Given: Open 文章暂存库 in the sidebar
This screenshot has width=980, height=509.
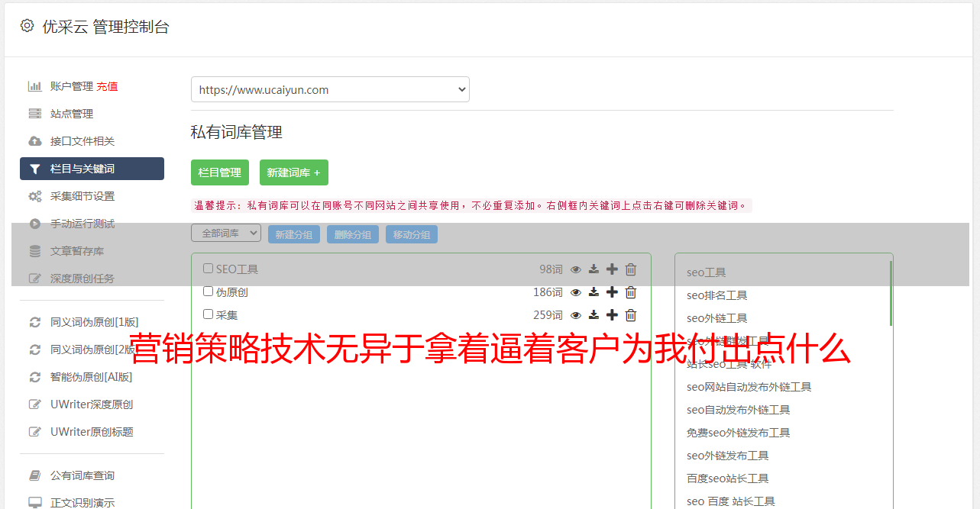Looking at the screenshot, I should click(77, 251).
